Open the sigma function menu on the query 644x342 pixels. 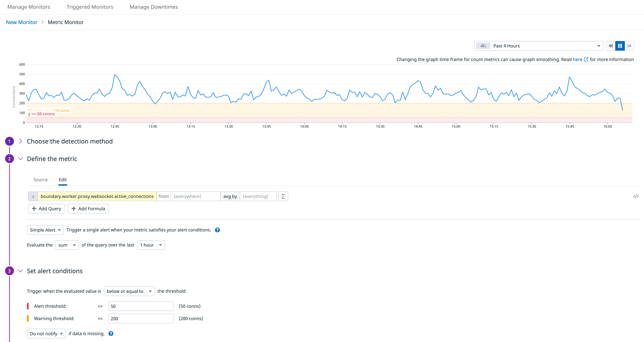point(283,196)
